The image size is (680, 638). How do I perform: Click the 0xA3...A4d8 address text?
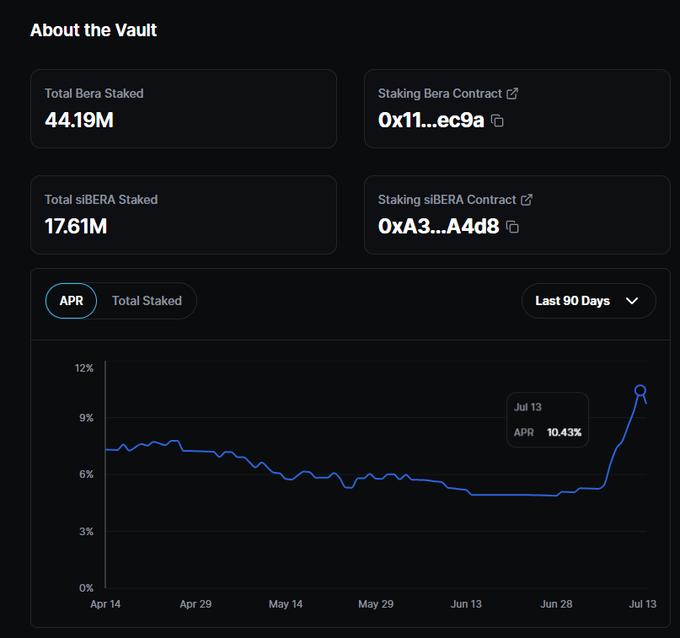click(438, 226)
